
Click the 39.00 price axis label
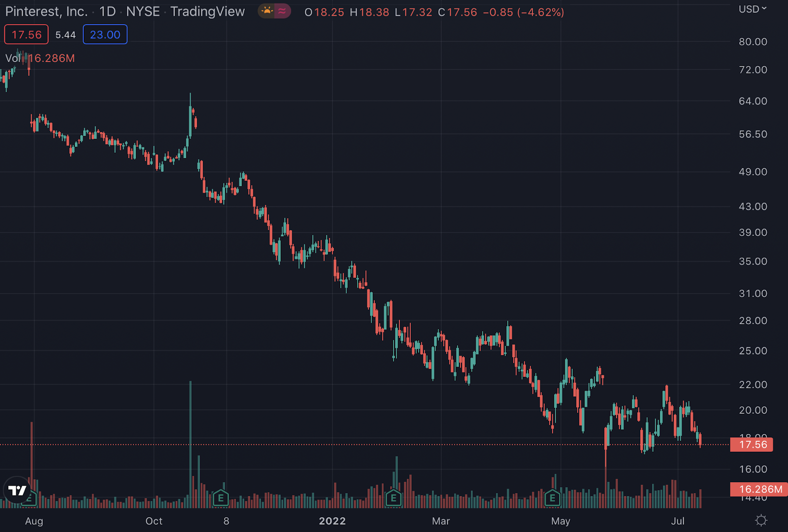tap(753, 233)
